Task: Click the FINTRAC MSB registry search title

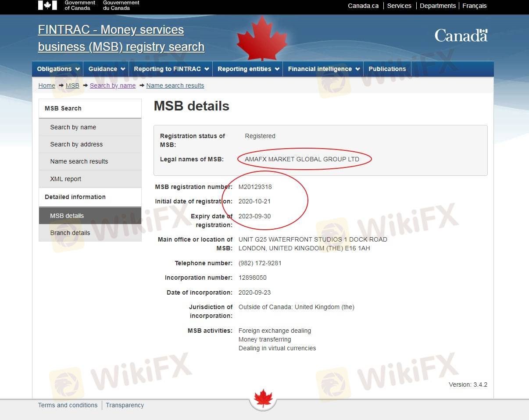Action: pyautogui.click(x=121, y=38)
